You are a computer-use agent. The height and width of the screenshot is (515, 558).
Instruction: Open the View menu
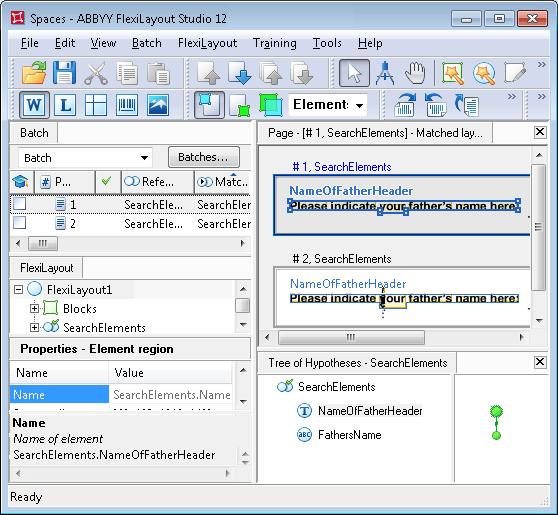[x=103, y=43]
